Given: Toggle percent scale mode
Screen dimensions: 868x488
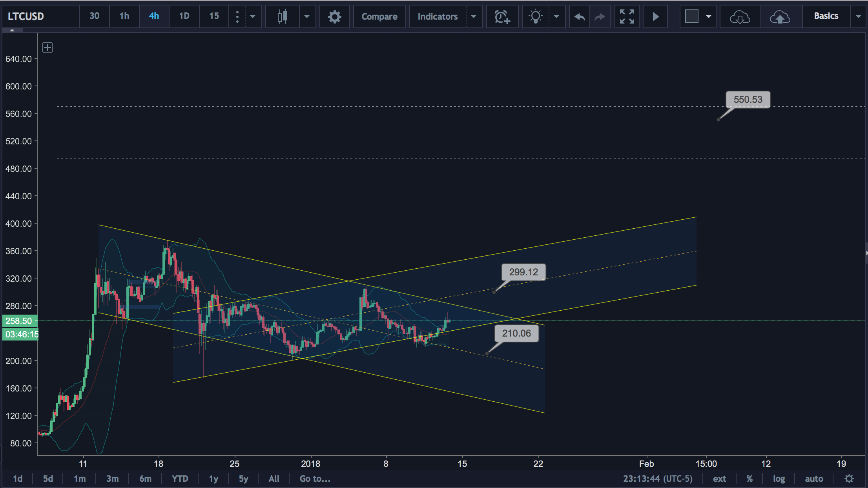Looking at the screenshot, I should (749, 479).
